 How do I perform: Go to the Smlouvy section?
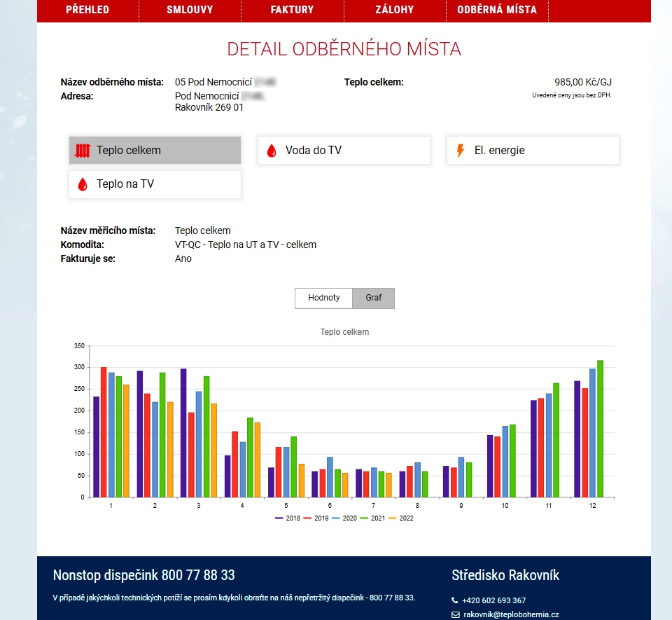pyautogui.click(x=190, y=10)
